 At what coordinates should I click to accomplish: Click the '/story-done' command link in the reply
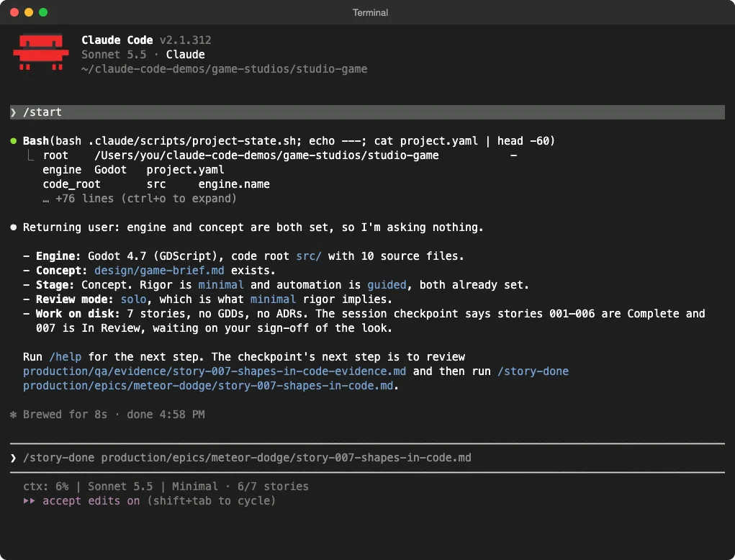(x=533, y=371)
